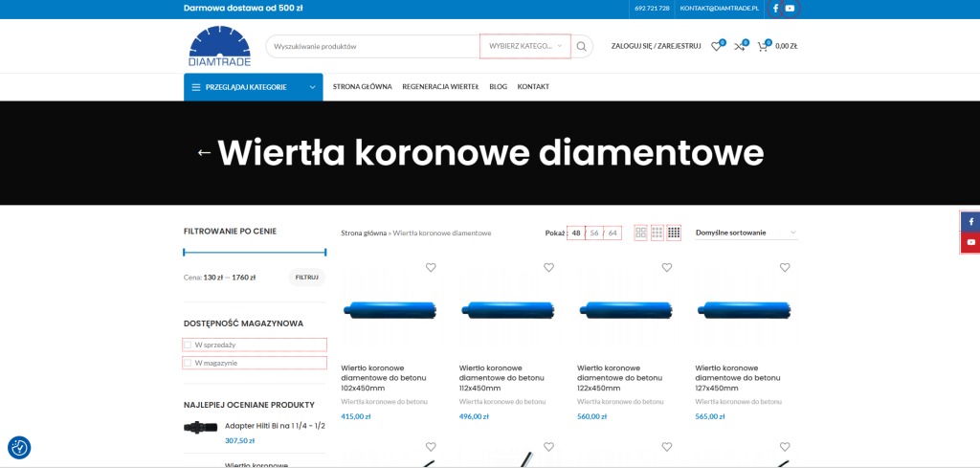Open Wybierz kategorię dropdown in search
This screenshot has height=468, width=980.
pos(525,46)
